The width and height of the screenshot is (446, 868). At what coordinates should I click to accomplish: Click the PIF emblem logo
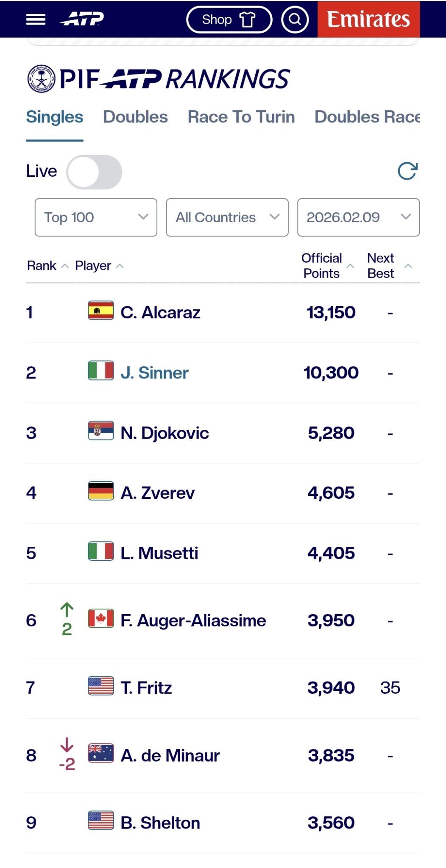click(41, 79)
